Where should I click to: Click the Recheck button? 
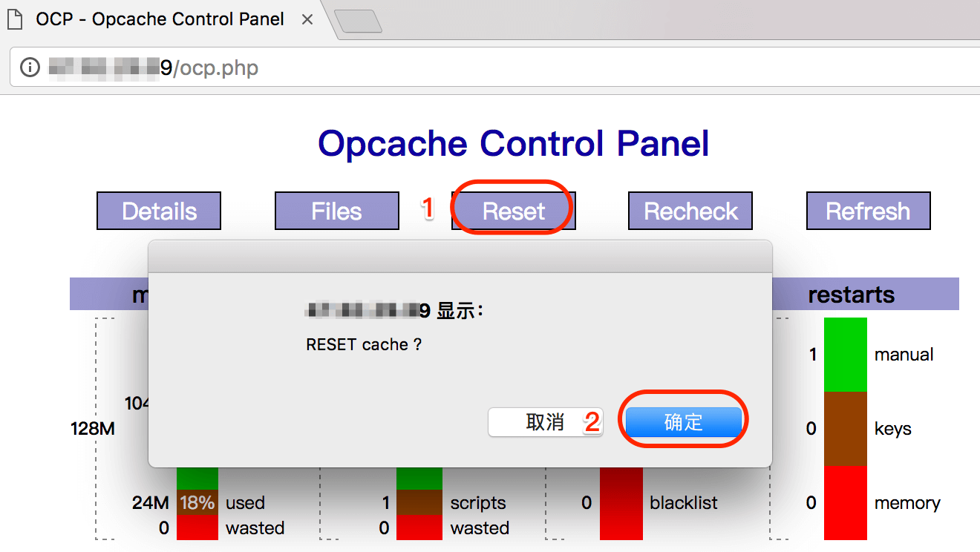[690, 211]
